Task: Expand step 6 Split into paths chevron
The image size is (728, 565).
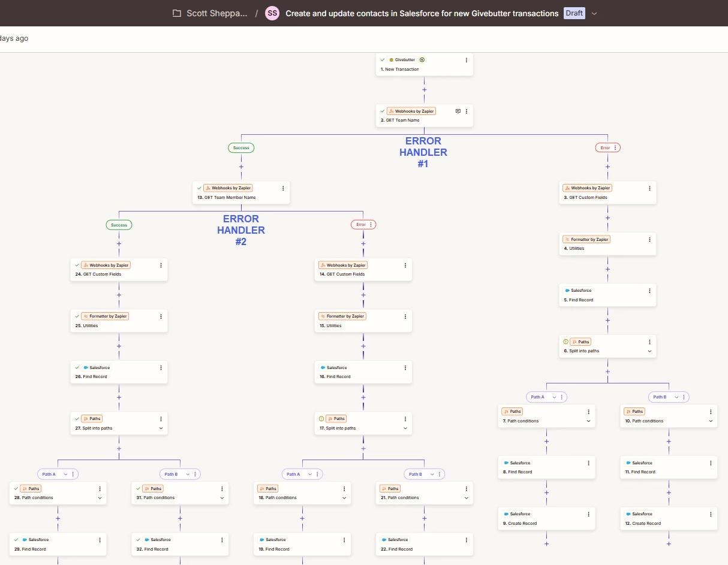Action: click(x=649, y=351)
